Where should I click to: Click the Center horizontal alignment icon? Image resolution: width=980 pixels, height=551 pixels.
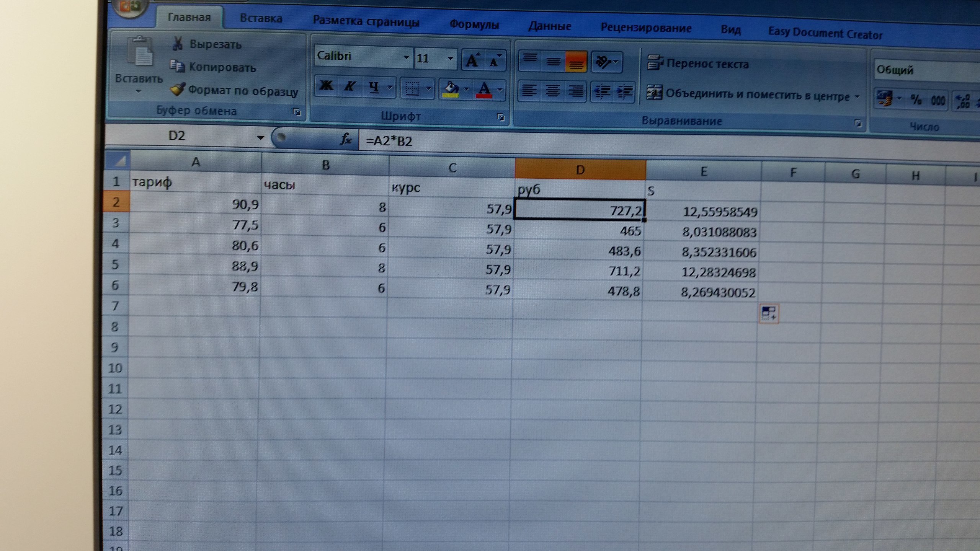pos(552,91)
